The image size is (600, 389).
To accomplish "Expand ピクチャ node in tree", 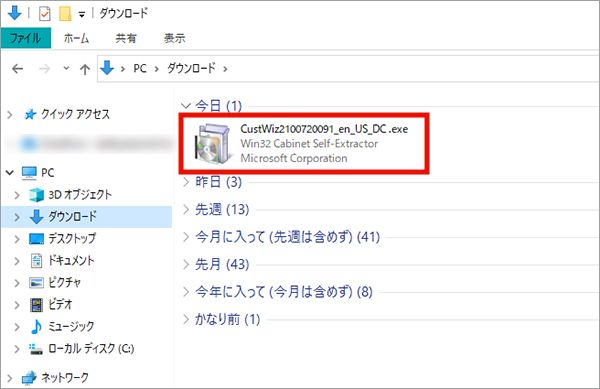I will pos(17,283).
